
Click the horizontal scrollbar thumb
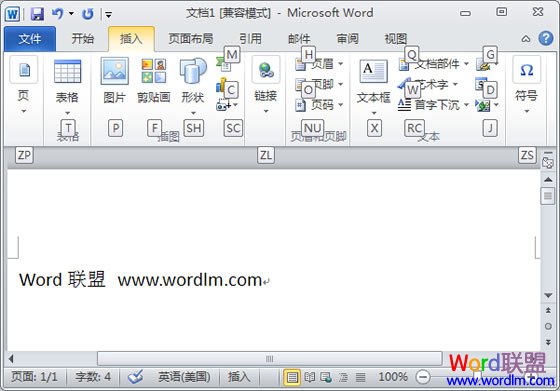tap(270, 359)
